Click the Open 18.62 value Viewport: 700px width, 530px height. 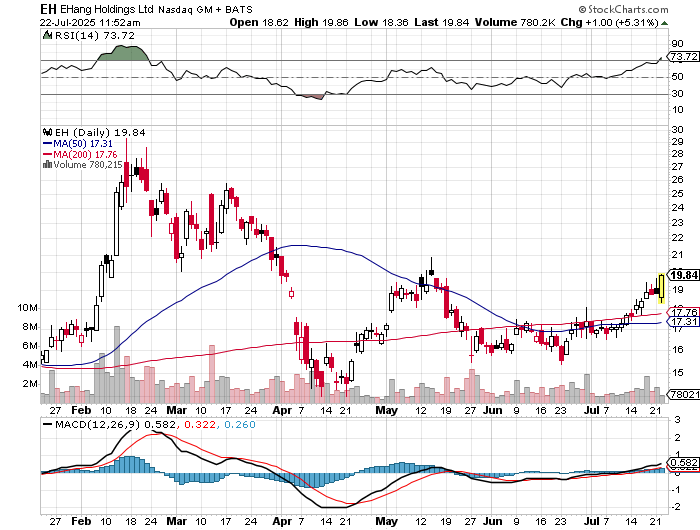[259, 22]
